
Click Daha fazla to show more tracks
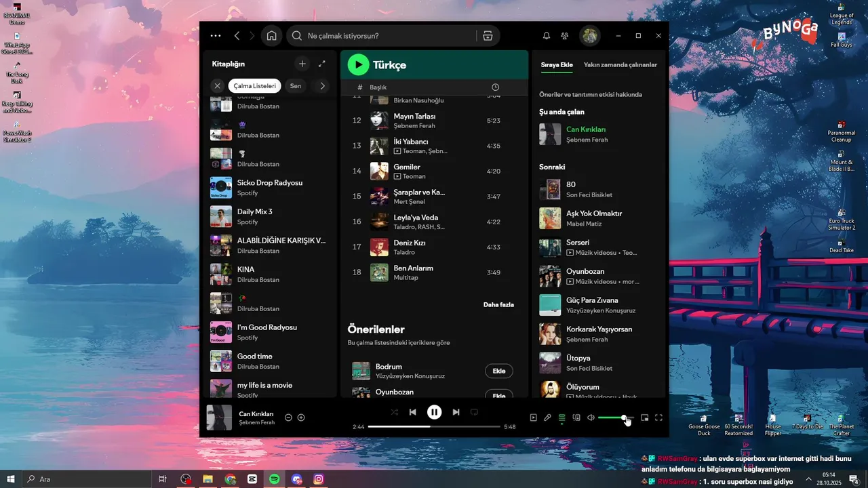[x=498, y=305]
